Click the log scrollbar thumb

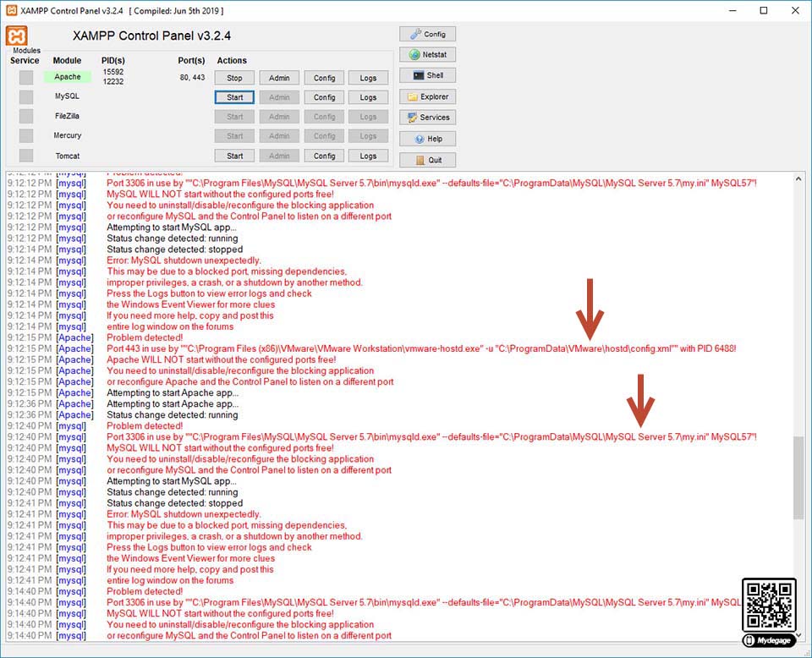[798, 477]
